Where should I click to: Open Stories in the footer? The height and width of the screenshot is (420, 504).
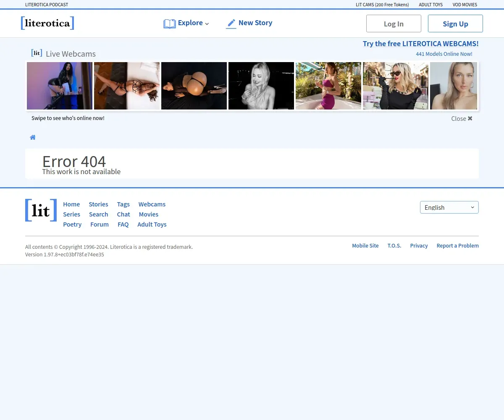point(98,204)
